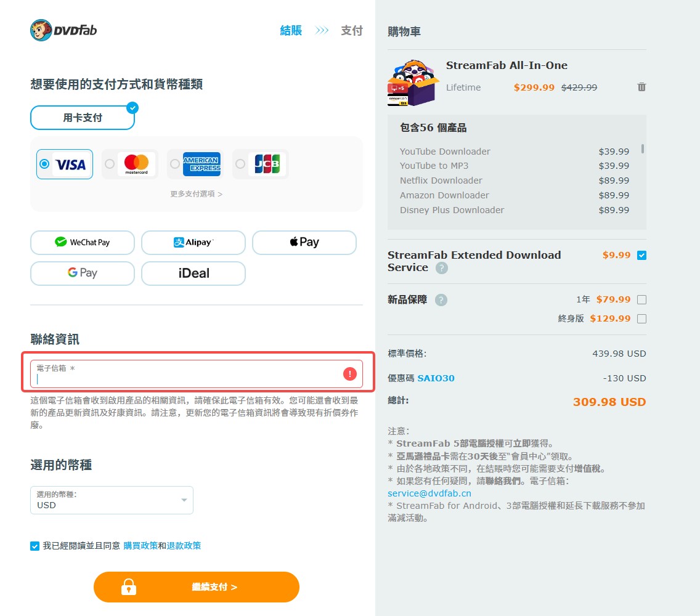Click the 439.98 USD standard price
This screenshot has width=700, height=616.
pos(619,354)
